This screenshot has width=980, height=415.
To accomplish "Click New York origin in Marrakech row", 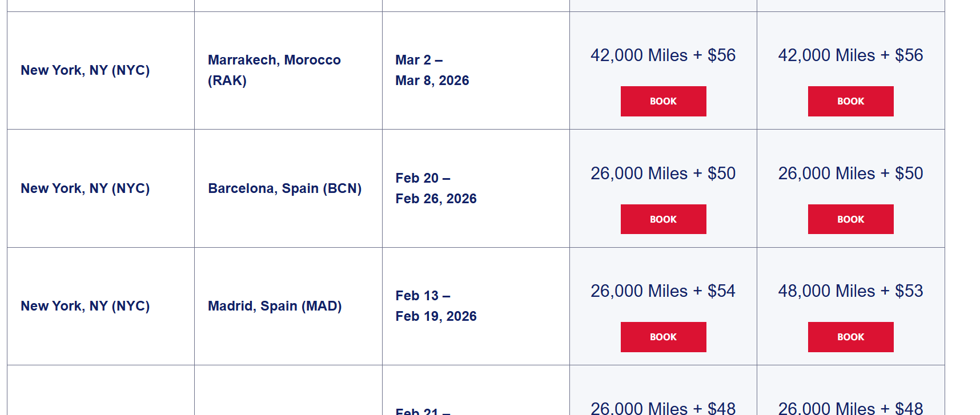I will click(x=85, y=70).
